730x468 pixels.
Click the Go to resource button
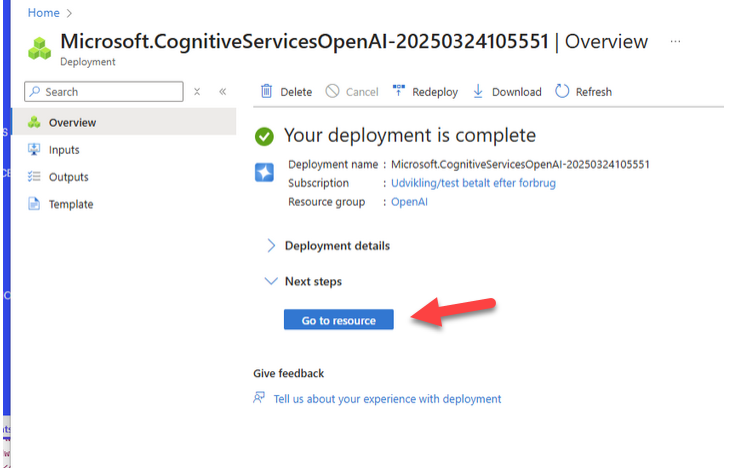(x=339, y=320)
